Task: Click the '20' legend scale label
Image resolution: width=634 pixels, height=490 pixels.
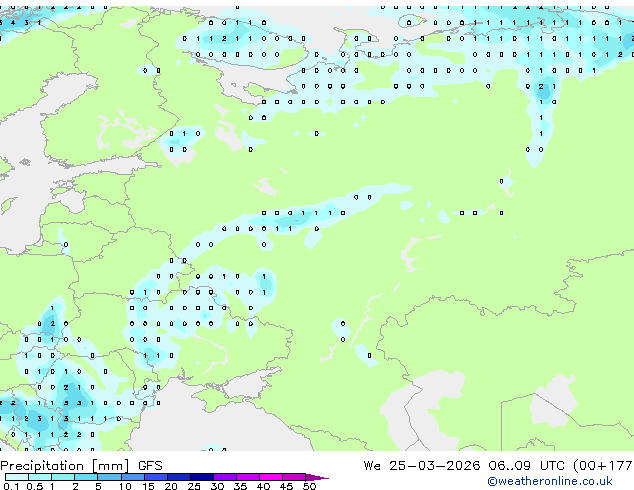Action: (x=171, y=486)
